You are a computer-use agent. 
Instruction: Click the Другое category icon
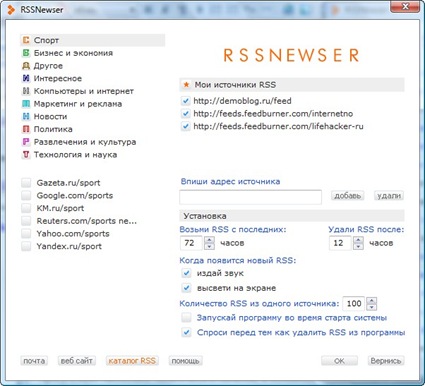[x=26, y=66]
